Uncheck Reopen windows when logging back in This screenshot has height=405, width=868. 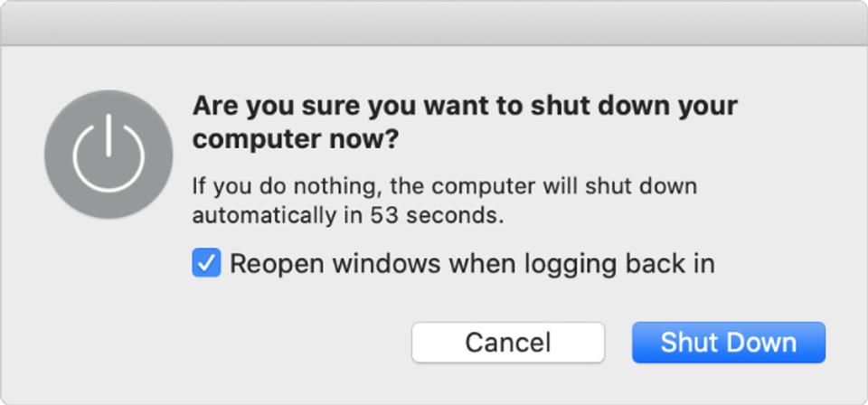click(206, 263)
